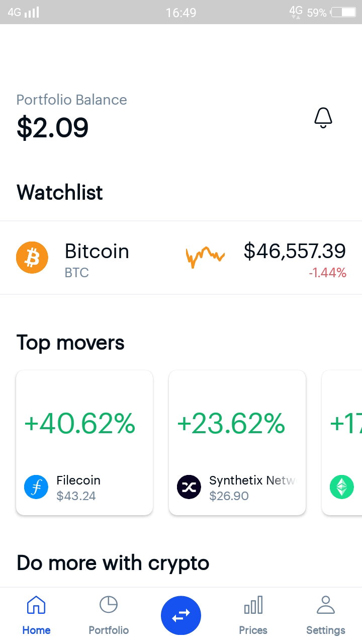Tap the Settings person icon

coord(326,605)
